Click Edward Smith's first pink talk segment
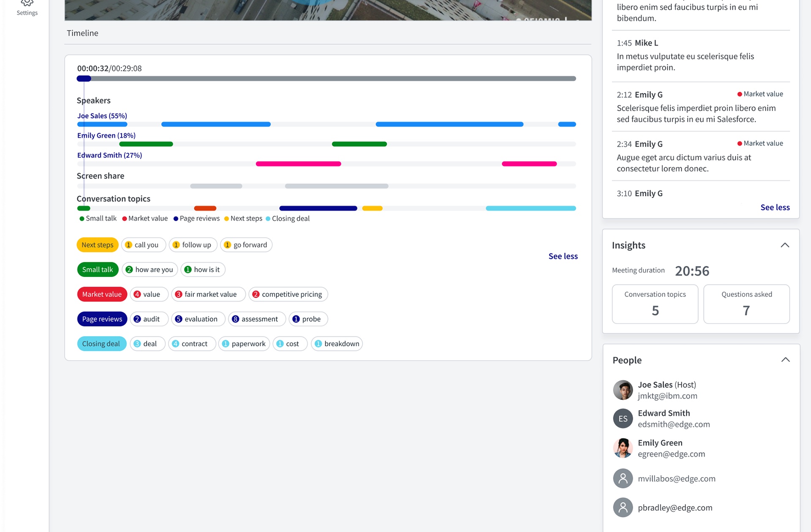This screenshot has height=532, width=811. (x=298, y=164)
